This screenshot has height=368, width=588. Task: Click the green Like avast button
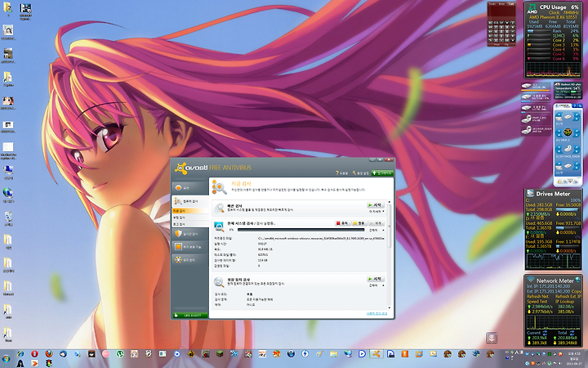pyautogui.click(x=190, y=316)
